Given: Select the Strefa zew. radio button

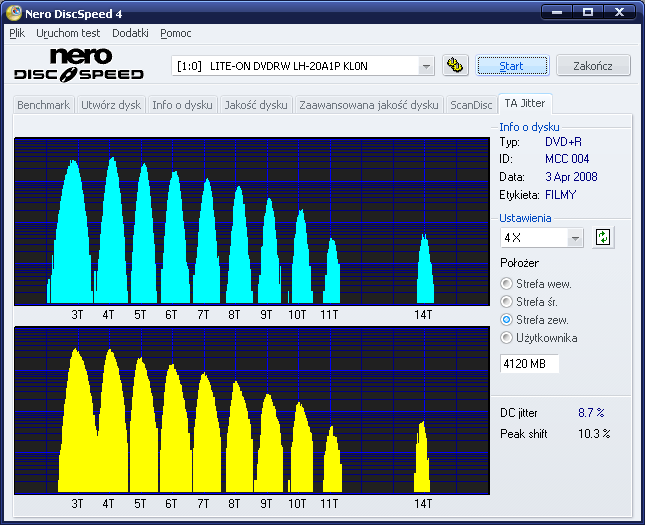Looking at the screenshot, I should pos(506,320).
